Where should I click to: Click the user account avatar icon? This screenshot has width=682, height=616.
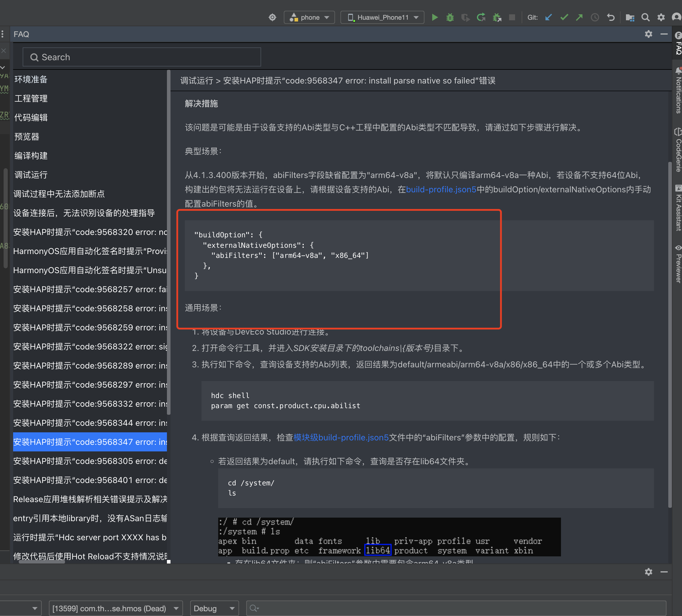(x=677, y=17)
